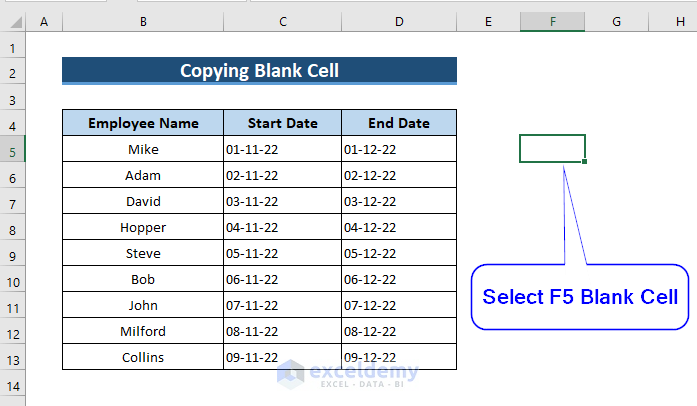Click start date '01-11-22'
The image size is (697, 406).
282,149
